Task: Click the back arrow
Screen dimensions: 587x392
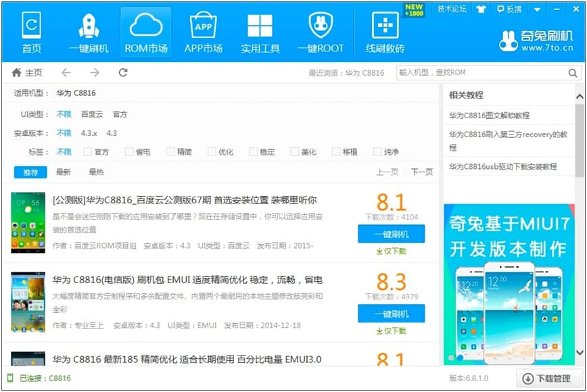Action: [66, 72]
